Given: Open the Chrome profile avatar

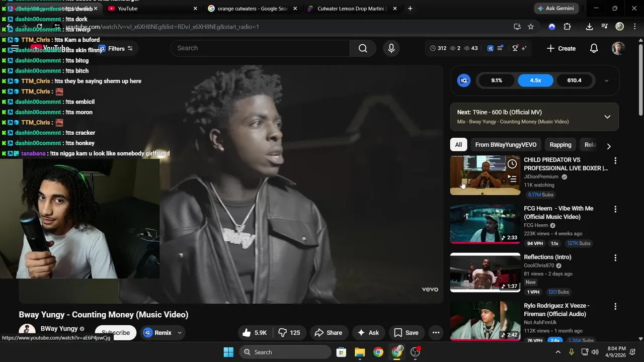Looking at the screenshot, I should [x=620, y=27].
